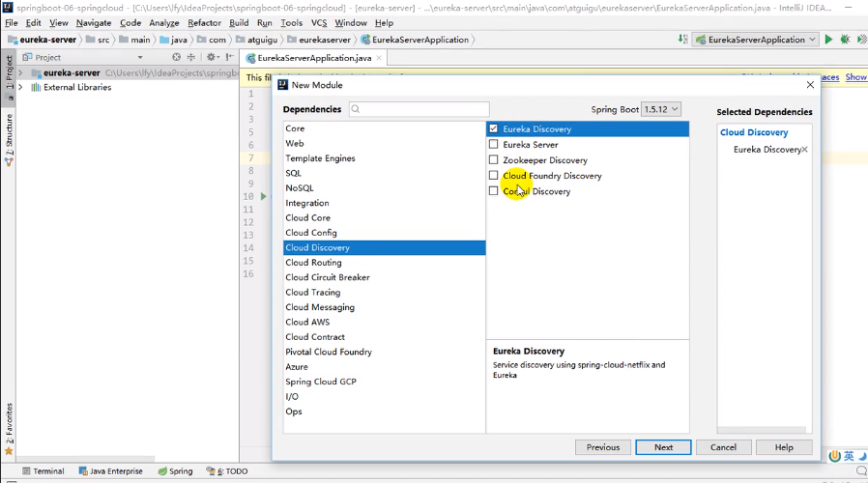Click the atguigu breadcrumb folder
868x483 pixels.
click(x=257, y=40)
